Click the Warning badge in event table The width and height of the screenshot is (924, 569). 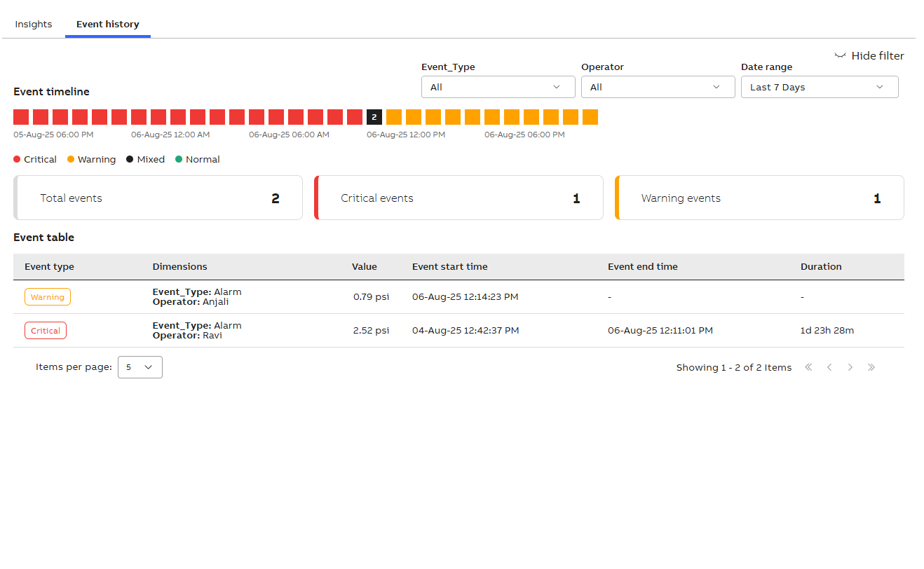48,297
